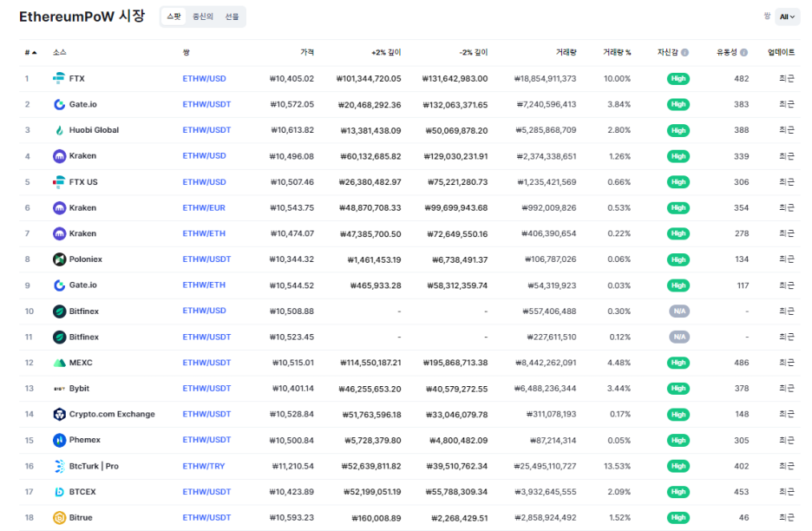Click depth value ₩114,550,187.21
Image resolution: width=812 pixels, height=531 pixels.
(370, 363)
